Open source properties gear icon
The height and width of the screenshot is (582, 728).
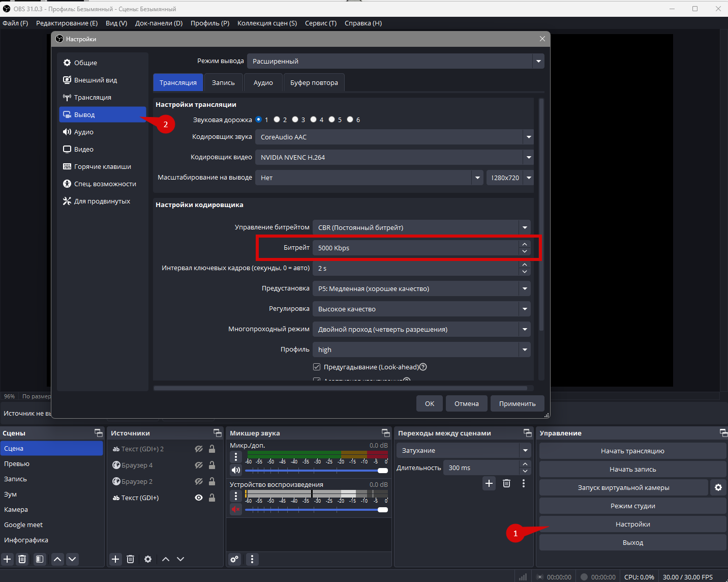click(x=148, y=559)
